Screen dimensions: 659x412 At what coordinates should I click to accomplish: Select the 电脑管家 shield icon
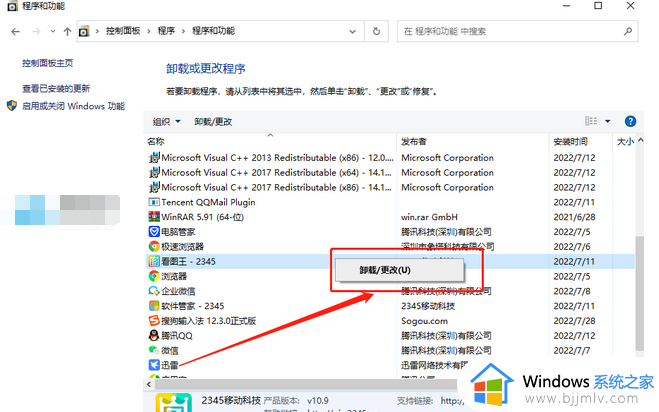click(154, 232)
